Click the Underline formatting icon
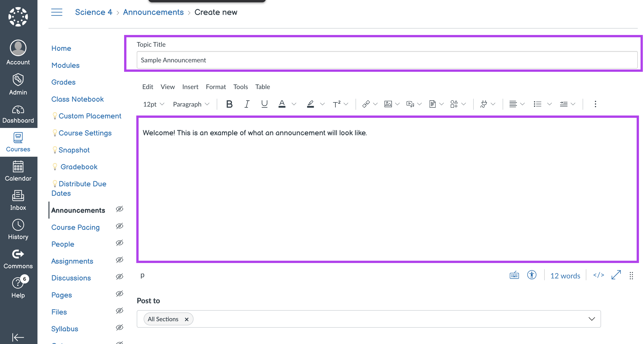Screen dimensions: 644x344 (264, 104)
